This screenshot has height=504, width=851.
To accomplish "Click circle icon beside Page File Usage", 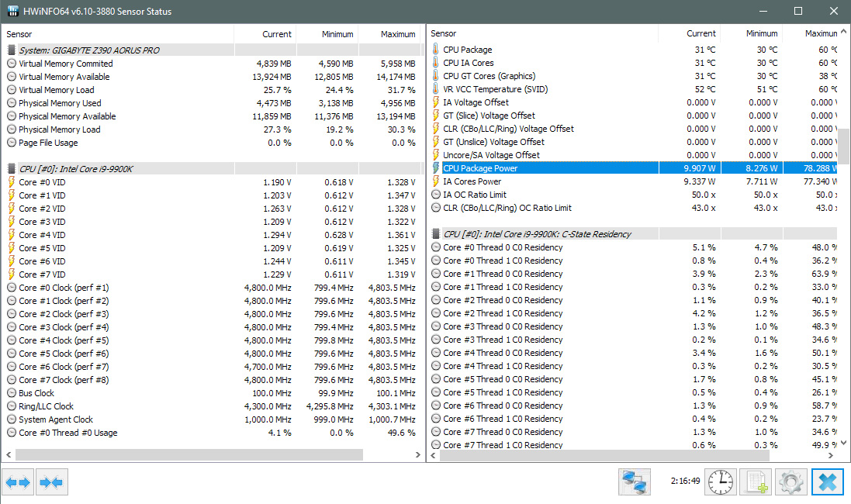I will pos(12,142).
